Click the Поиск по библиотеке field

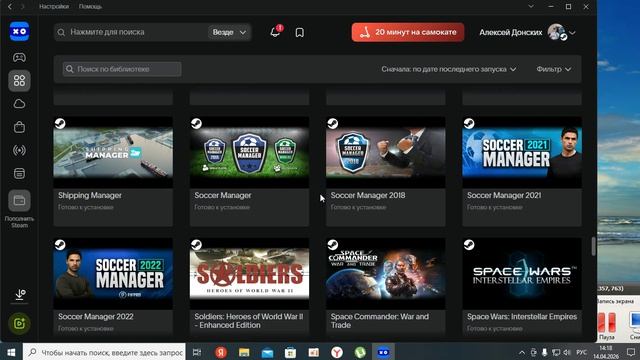click(122, 69)
